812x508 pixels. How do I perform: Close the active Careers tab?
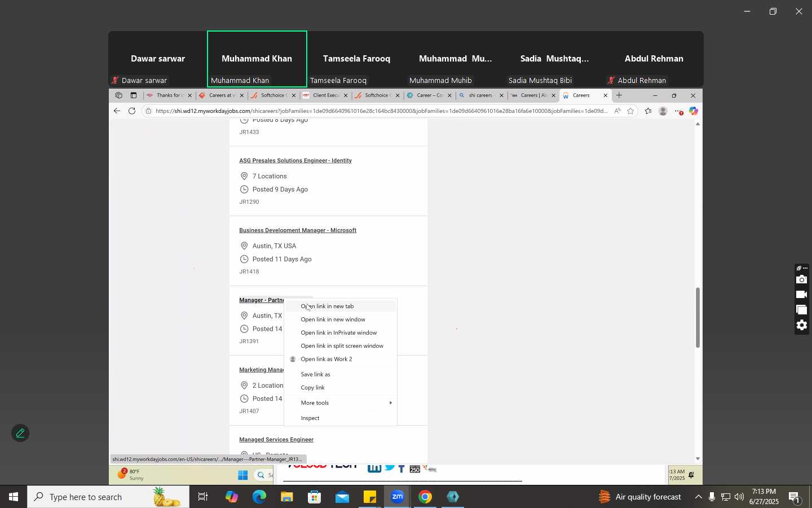pyautogui.click(x=606, y=96)
